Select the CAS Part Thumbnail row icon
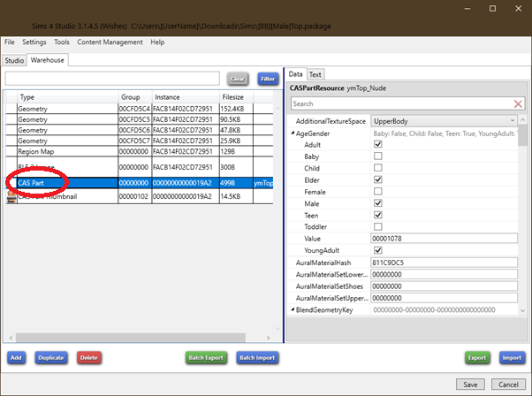The width and height of the screenshot is (532, 396). (11, 197)
